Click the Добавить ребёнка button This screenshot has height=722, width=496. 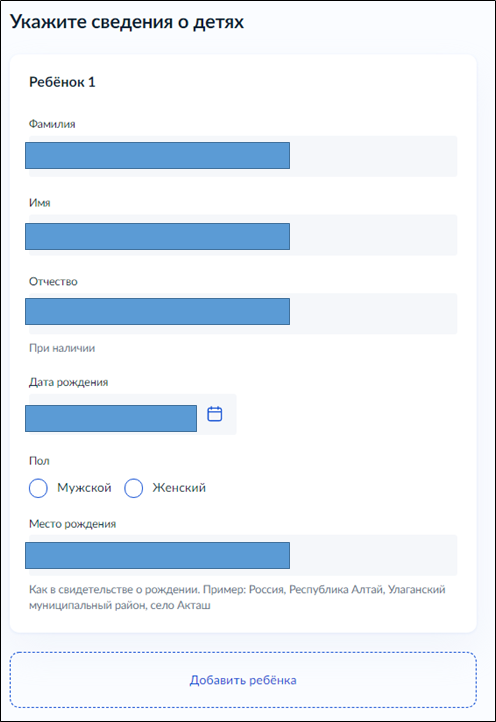[243, 680]
